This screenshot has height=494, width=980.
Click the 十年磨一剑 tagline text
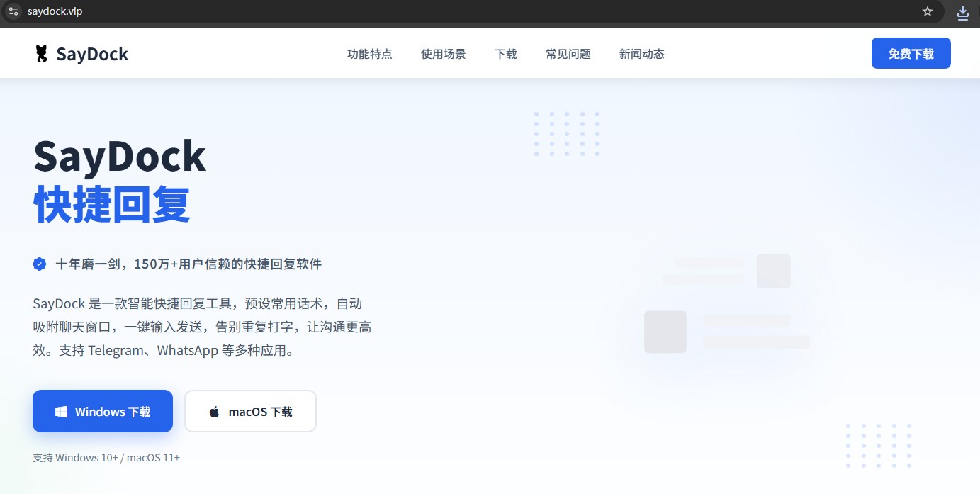(188, 264)
